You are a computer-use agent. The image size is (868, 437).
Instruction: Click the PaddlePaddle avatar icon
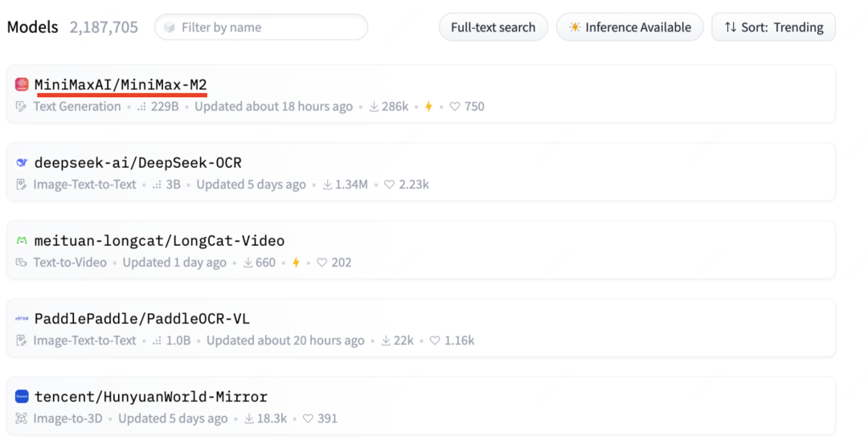pyautogui.click(x=22, y=319)
